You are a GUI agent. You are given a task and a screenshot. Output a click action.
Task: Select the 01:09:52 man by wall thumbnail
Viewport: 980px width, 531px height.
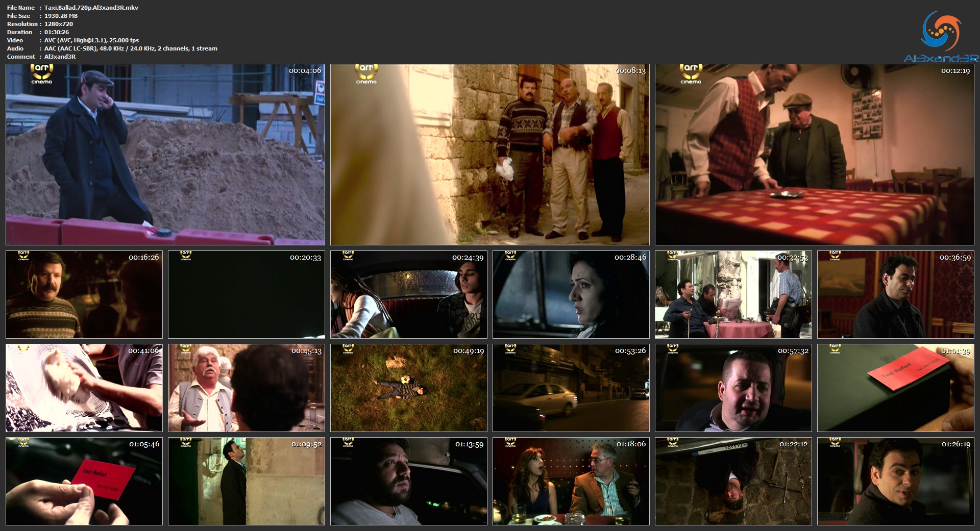[x=247, y=481]
